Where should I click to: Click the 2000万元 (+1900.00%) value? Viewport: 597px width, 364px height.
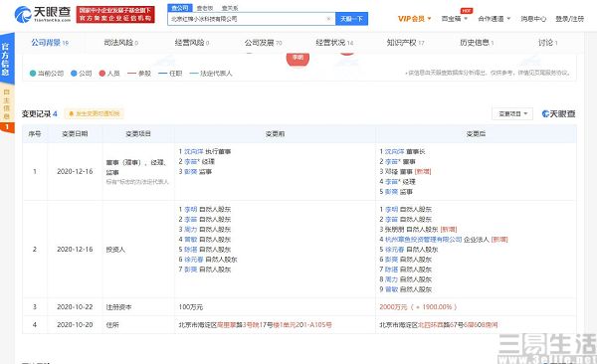[x=418, y=307]
